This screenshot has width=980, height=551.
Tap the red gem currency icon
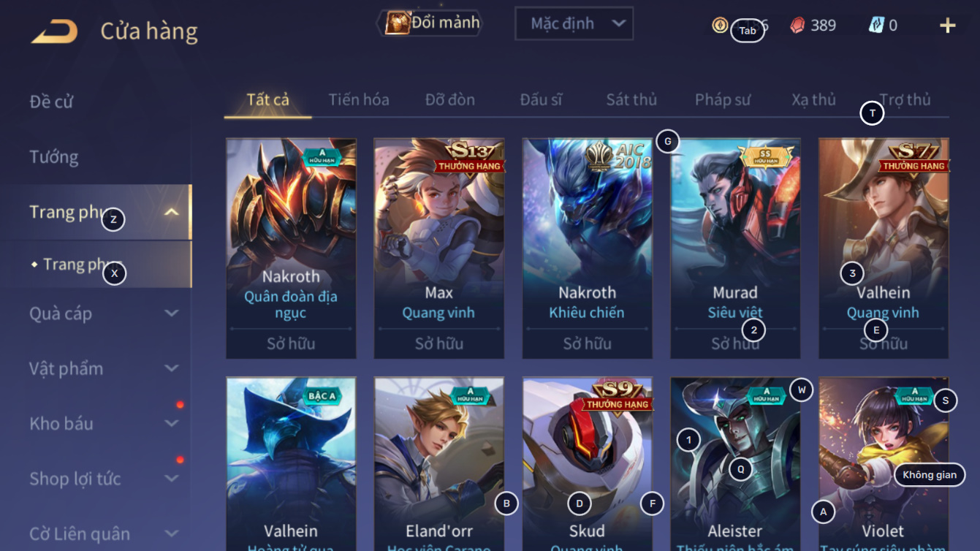tap(797, 26)
